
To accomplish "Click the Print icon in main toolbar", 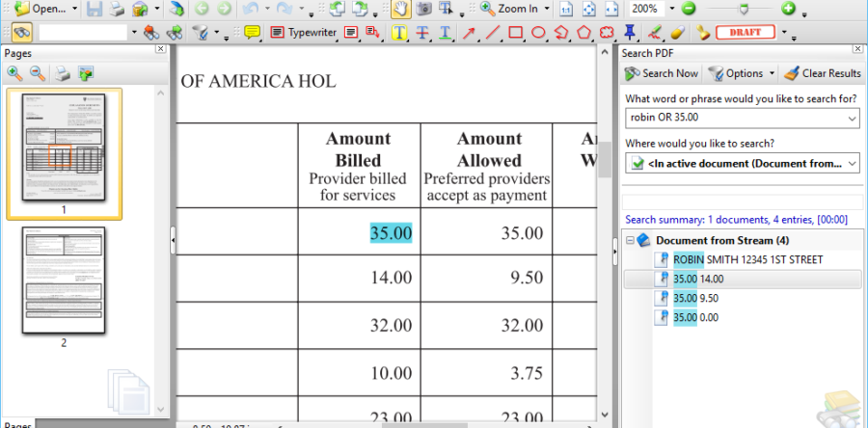I will click(117, 9).
